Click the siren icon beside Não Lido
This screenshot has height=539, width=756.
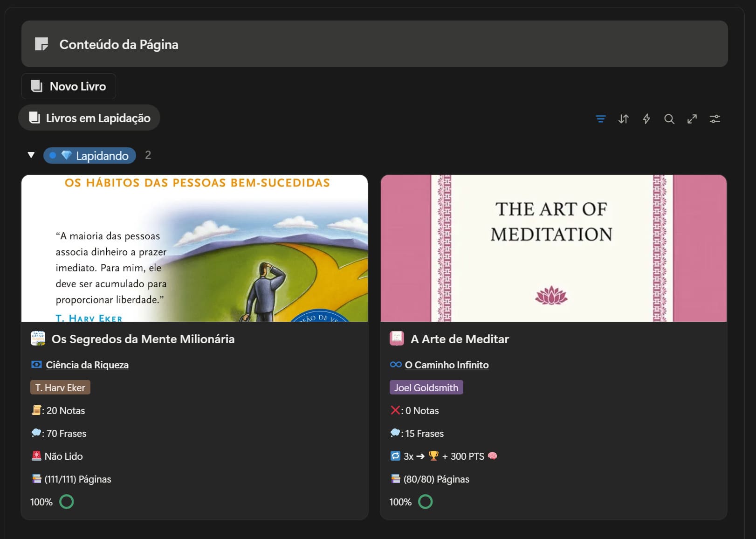click(36, 456)
